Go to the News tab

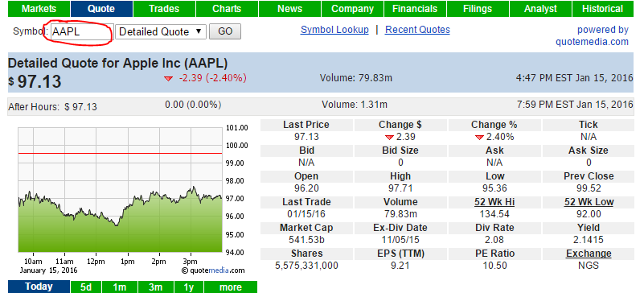pyautogui.click(x=289, y=9)
